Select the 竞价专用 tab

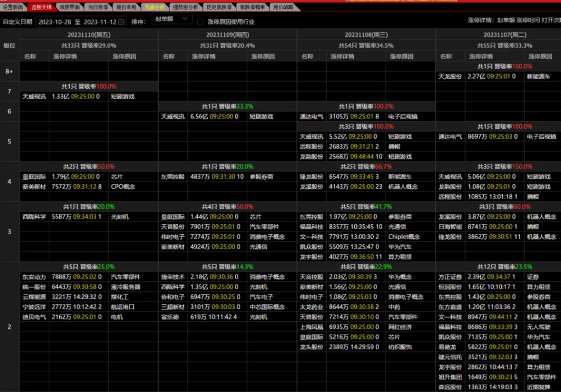(x=126, y=8)
